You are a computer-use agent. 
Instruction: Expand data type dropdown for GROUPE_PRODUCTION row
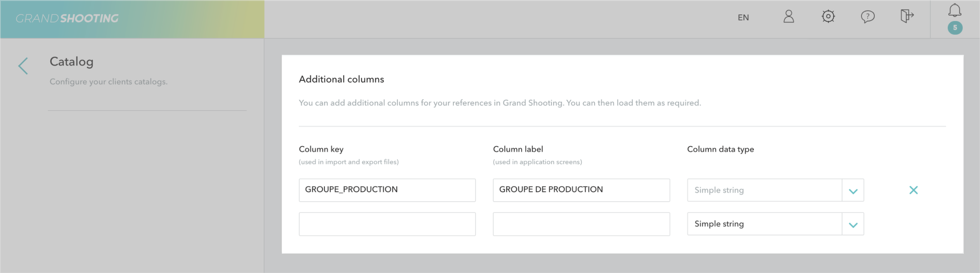853,191
